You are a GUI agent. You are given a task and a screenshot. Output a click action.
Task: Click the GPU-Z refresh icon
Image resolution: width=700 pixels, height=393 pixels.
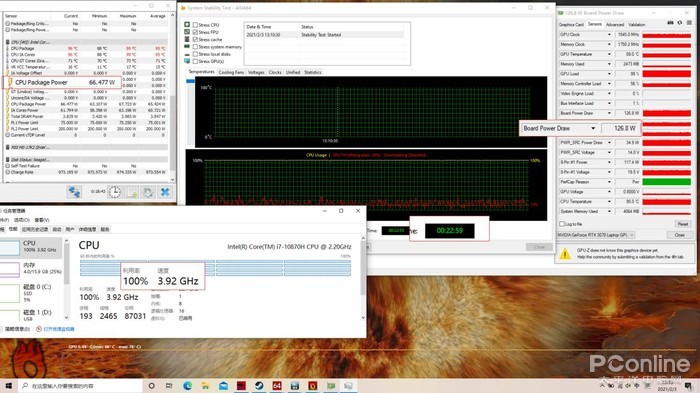[680, 23]
